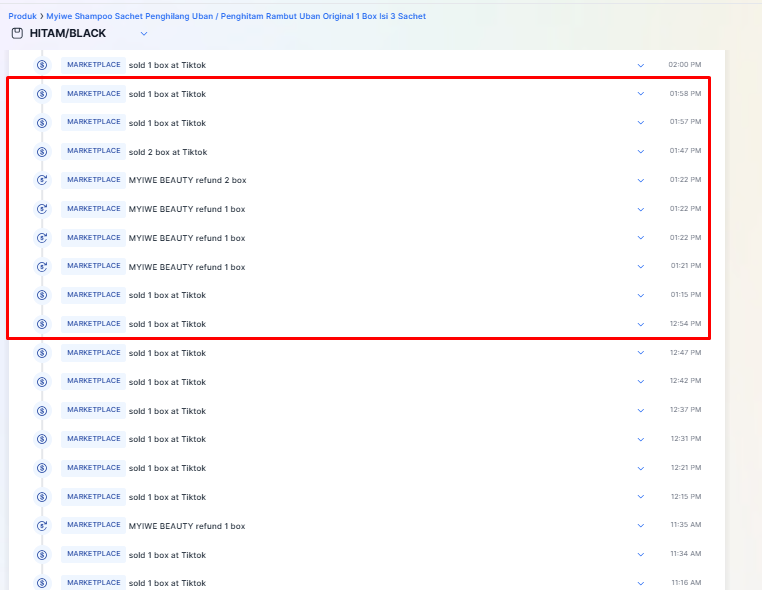The height and width of the screenshot is (590, 762).
Task: Click the sale icon of 01:57 PM entry
Action: [x=42, y=122]
